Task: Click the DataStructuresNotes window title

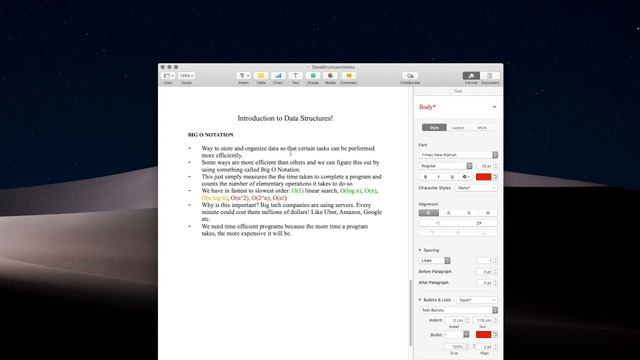Action: 333,67
